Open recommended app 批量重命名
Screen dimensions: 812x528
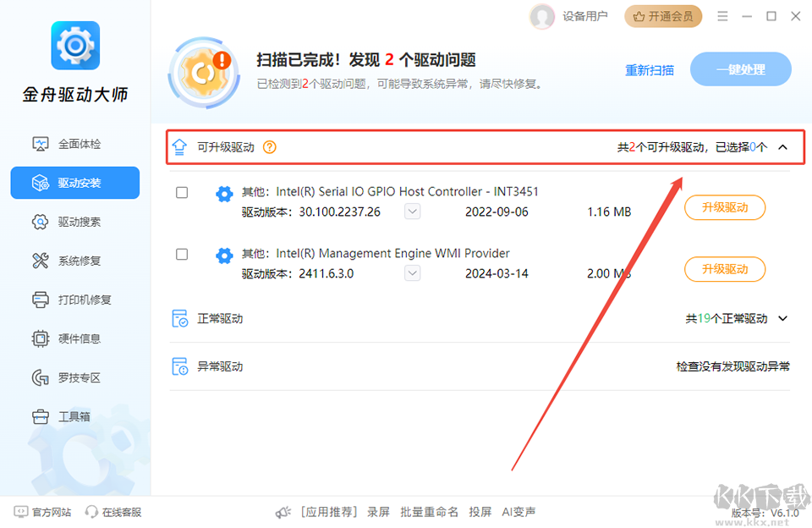tap(430, 512)
